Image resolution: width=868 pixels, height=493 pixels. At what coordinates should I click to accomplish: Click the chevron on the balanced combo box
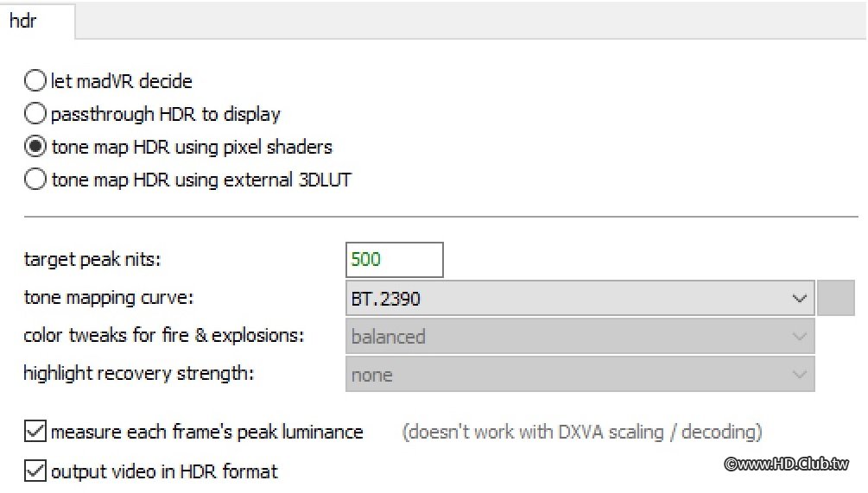pos(798,337)
